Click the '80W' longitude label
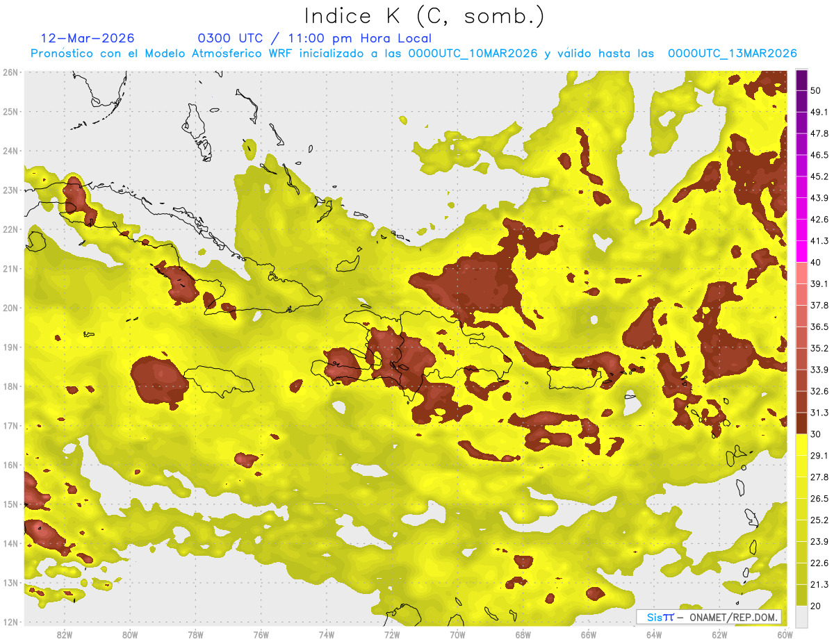Image resolution: width=834 pixels, height=644 pixels. coord(130,634)
